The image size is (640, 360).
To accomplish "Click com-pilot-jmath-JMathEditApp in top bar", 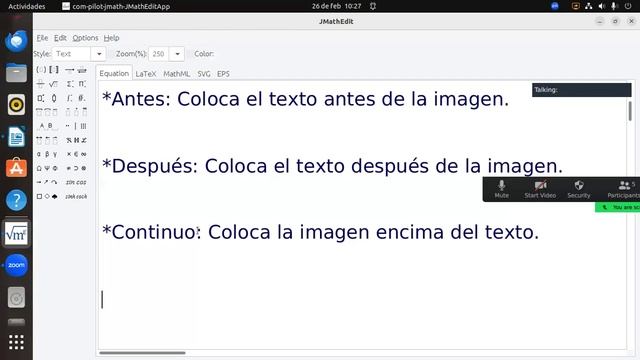I will [116, 6].
